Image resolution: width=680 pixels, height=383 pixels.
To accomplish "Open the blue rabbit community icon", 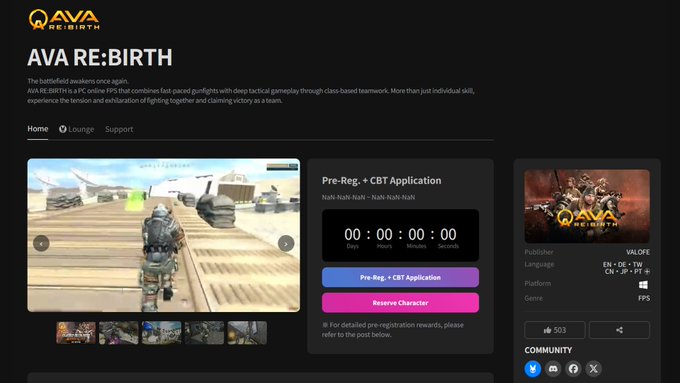I will tap(533, 369).
